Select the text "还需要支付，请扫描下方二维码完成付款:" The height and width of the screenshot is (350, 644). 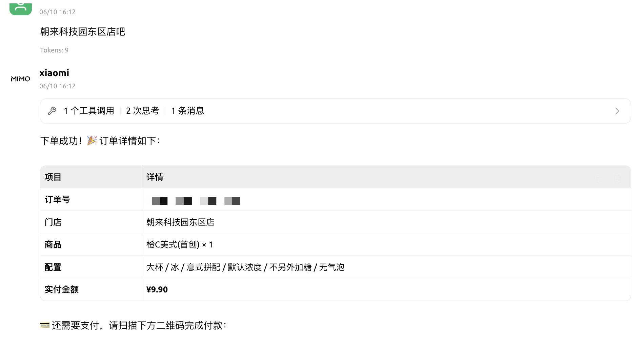(x=139, y=325)
